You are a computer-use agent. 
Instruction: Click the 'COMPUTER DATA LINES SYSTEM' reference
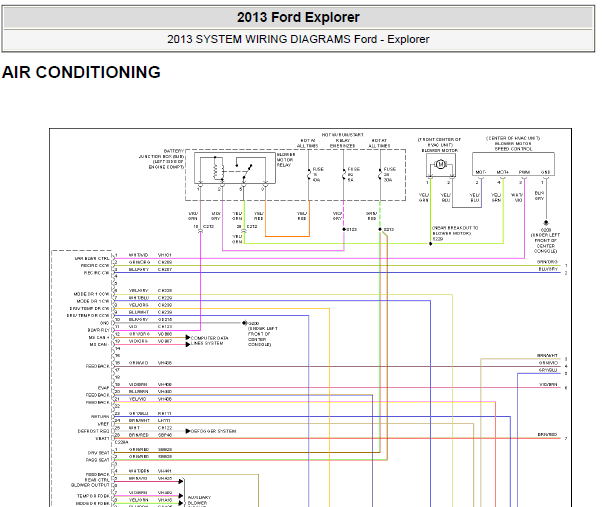(x=210, y=341)
